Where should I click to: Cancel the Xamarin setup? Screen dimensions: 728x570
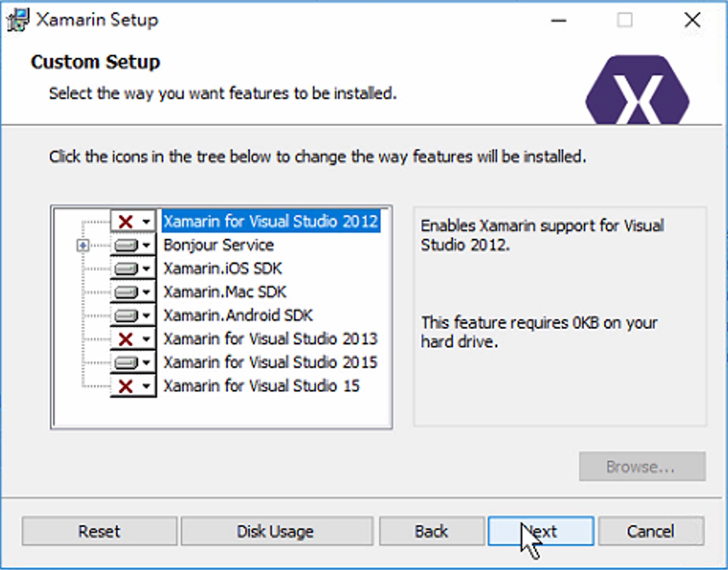651,531
